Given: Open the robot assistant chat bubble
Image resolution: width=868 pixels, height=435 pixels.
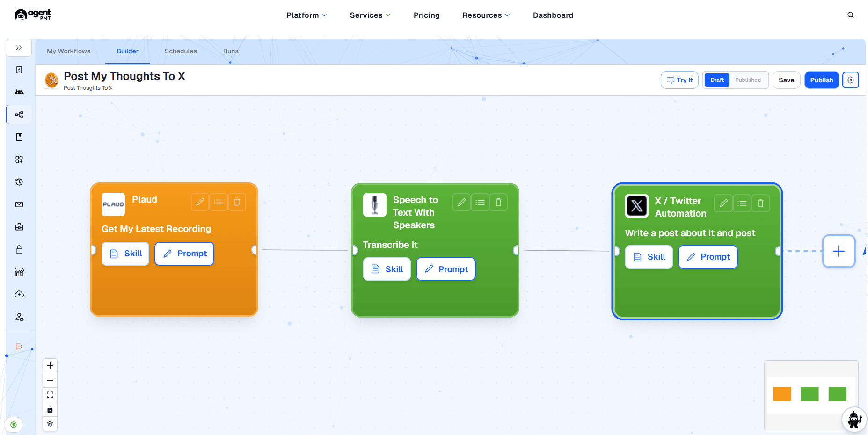Looking at the screenshot, I should pyautogui.click(x=854, y=419).
